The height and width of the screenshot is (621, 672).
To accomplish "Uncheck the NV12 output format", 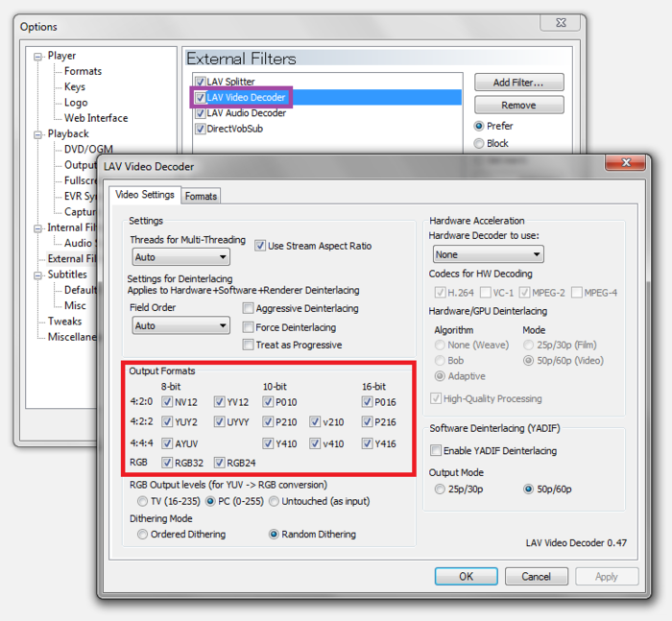I will point(168,402).
